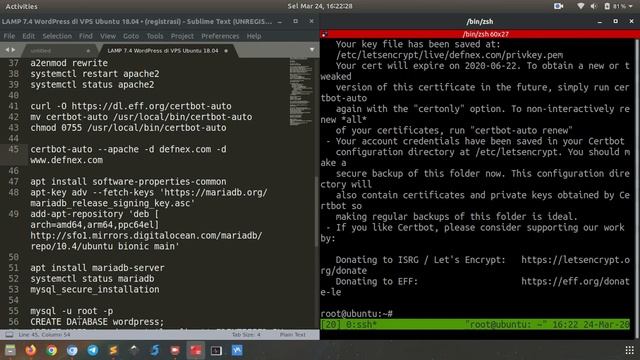Image resolution: width=640 pixels, height=360 pixels.
Task: Switch to Sublime Text dock icon
Action: [x=113, y=350]
